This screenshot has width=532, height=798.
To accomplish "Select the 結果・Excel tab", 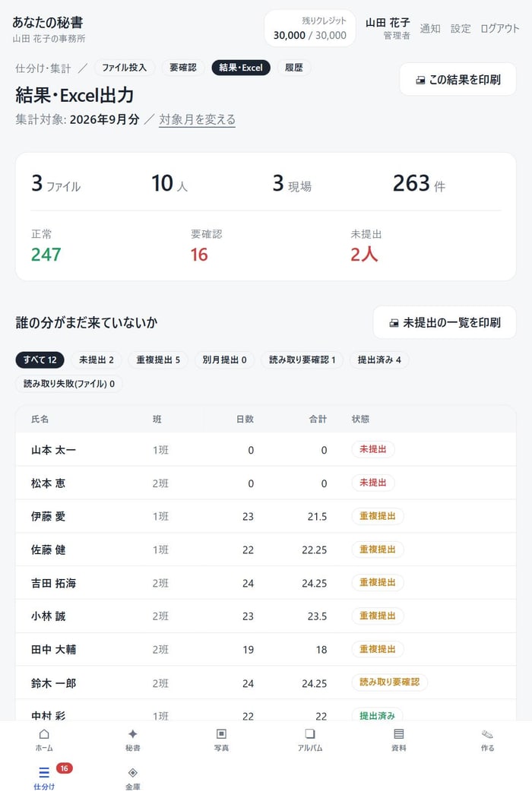I will click(241, 68).
